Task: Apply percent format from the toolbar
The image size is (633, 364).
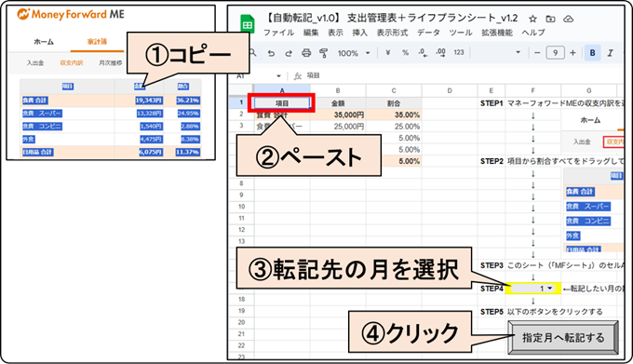Action: (405, 52)
